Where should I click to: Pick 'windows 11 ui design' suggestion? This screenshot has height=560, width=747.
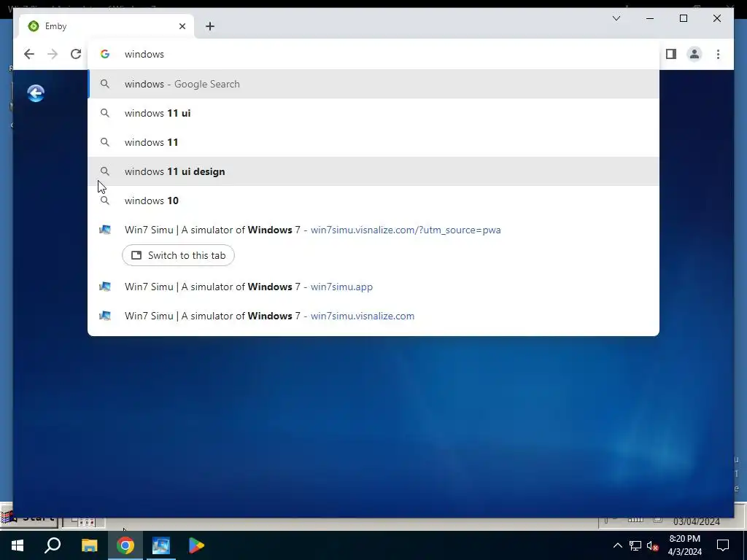point(373,171)
